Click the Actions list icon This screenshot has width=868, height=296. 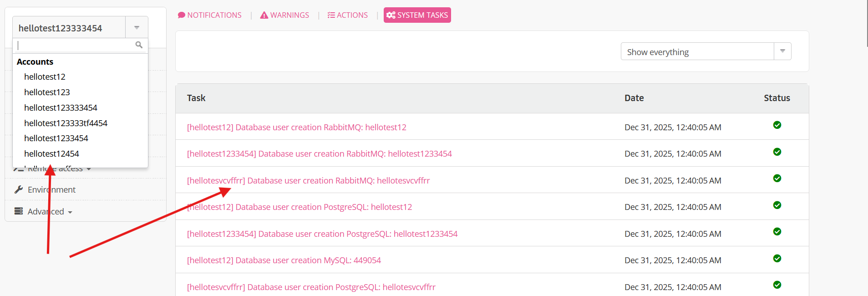[x=331, y=15]
